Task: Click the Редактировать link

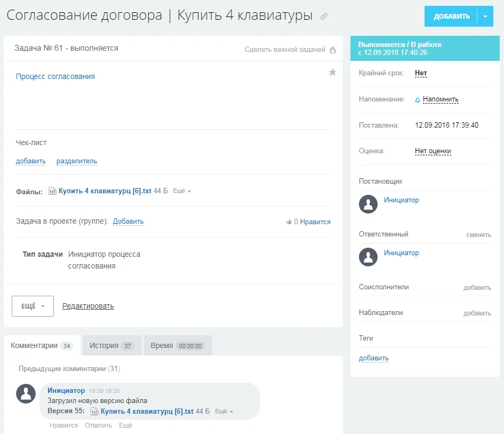Action: point(88,305)
